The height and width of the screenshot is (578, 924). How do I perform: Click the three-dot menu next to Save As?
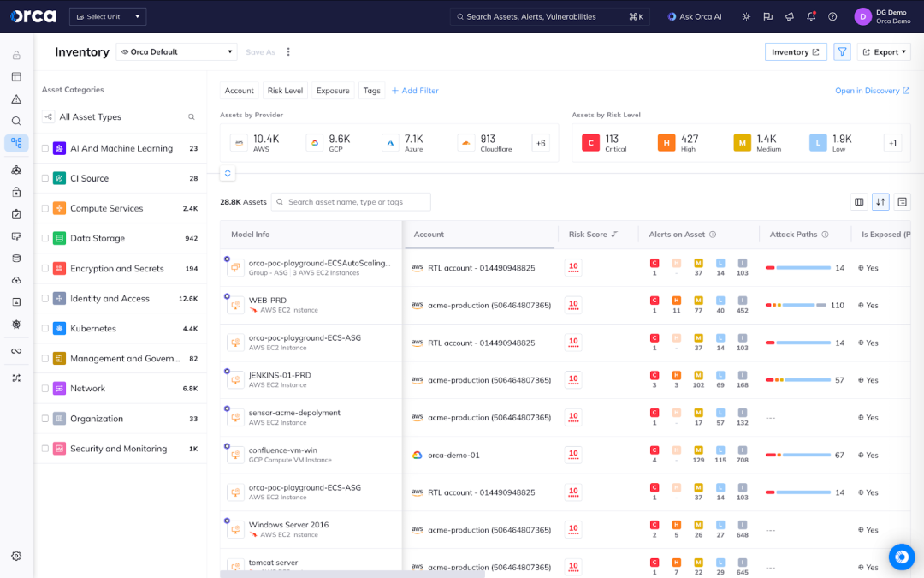coord(288,52)
